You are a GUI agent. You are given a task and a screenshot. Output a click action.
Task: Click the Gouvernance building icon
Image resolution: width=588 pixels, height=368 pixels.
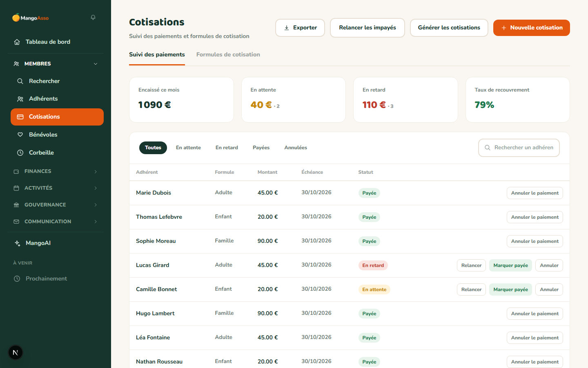pyautogui.click(x=16, y=205)
